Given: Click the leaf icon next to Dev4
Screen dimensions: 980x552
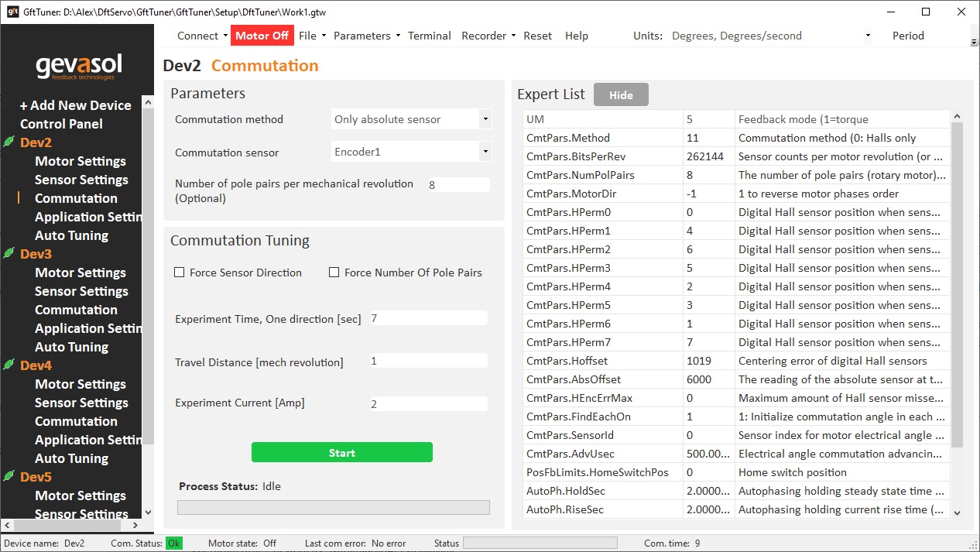Looking at the screenshot, I should point(9,365).
